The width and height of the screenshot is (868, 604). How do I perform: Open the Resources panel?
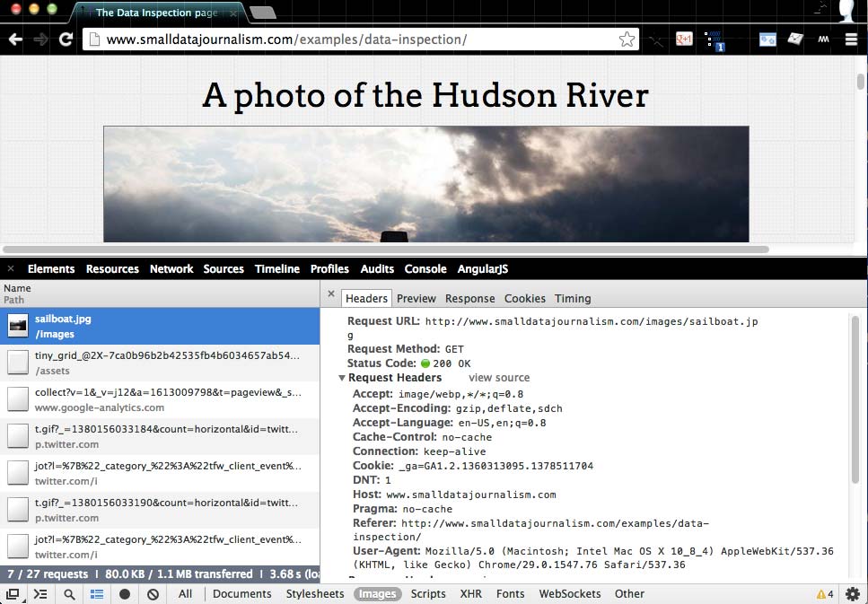point(112,269)
